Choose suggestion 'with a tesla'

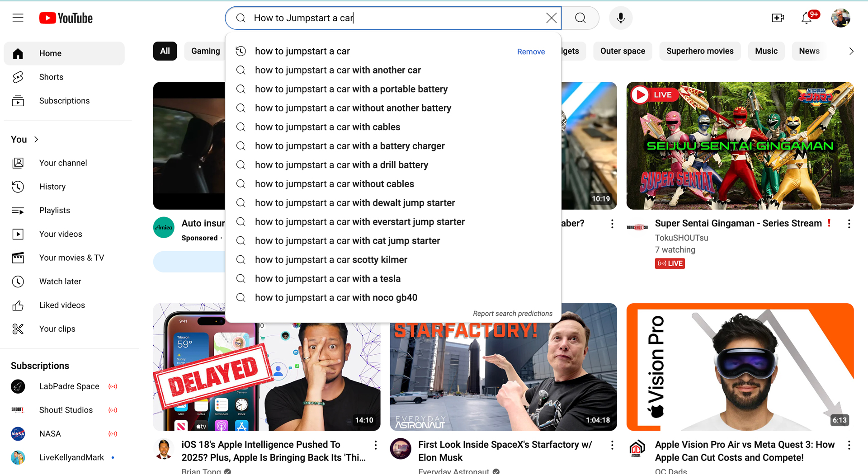pos(393,279)
